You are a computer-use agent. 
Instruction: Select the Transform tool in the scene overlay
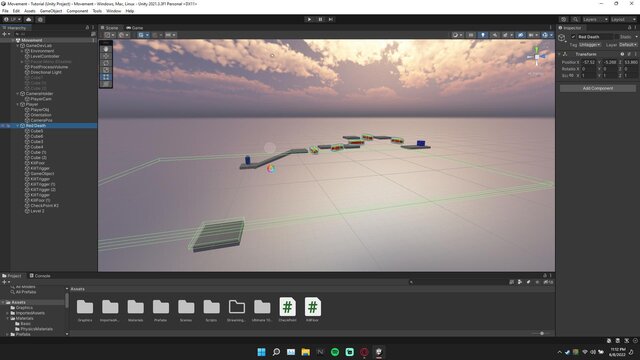[x=106, y=84]
